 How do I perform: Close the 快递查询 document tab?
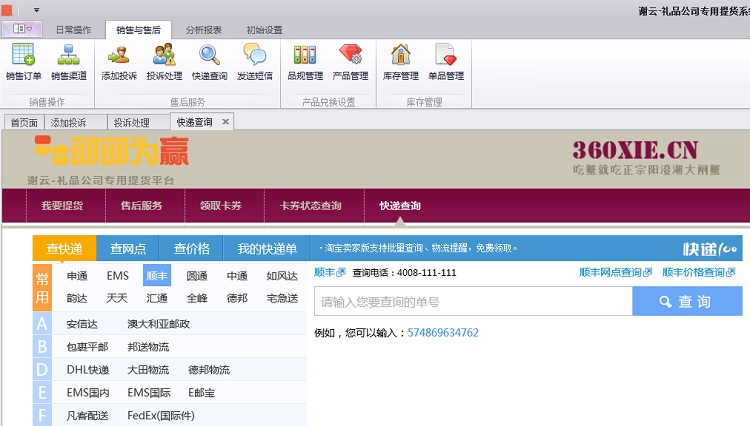point(225,121)
